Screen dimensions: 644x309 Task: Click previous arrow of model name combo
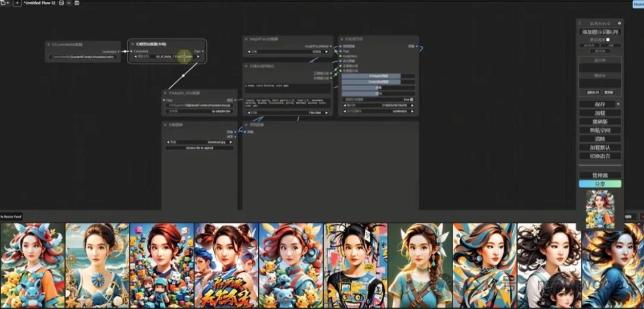(136, 57)
